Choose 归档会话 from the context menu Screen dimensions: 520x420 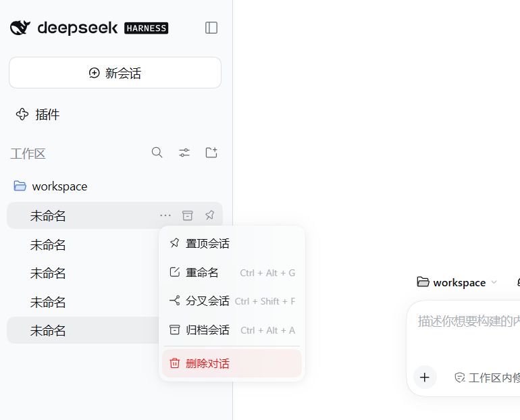click(x=232, y=330)
